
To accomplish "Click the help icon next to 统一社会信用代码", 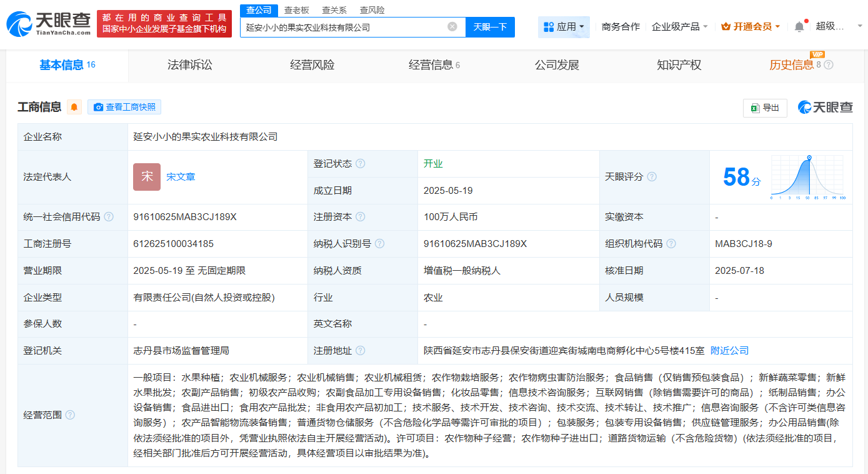I will pos(109,217).
